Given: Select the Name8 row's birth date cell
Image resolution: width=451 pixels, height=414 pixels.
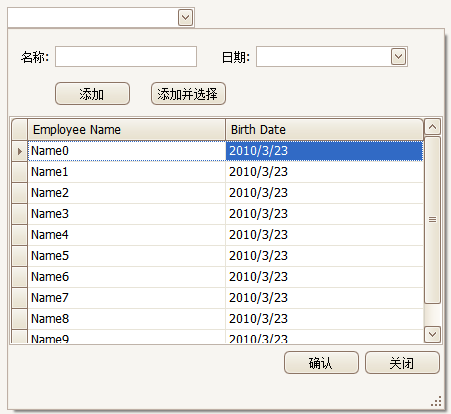Looking at the screenshot, I should pos(324,319).
